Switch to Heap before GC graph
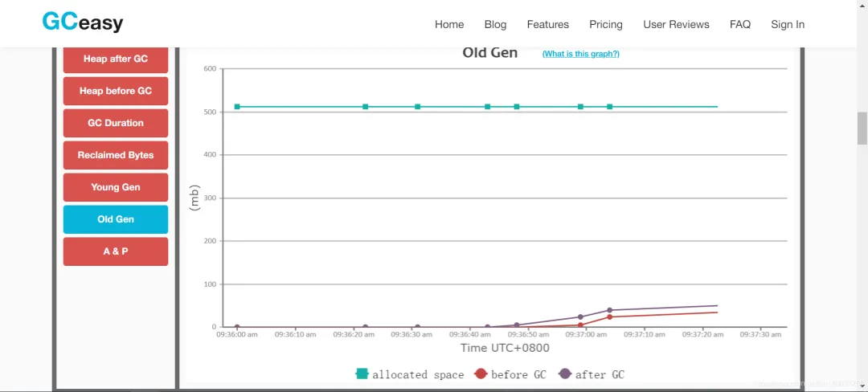Image resolution: width=868 pixels, height=392 pixels. [116, 91]
